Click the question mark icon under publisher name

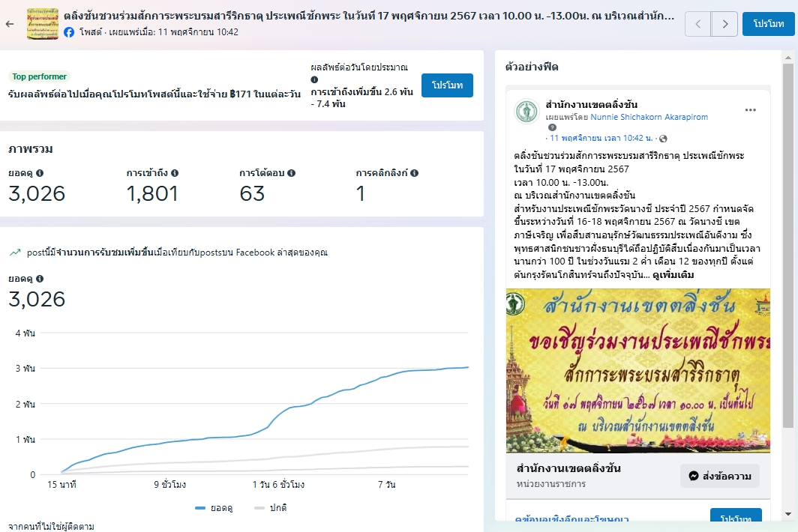tap(553, 128)
